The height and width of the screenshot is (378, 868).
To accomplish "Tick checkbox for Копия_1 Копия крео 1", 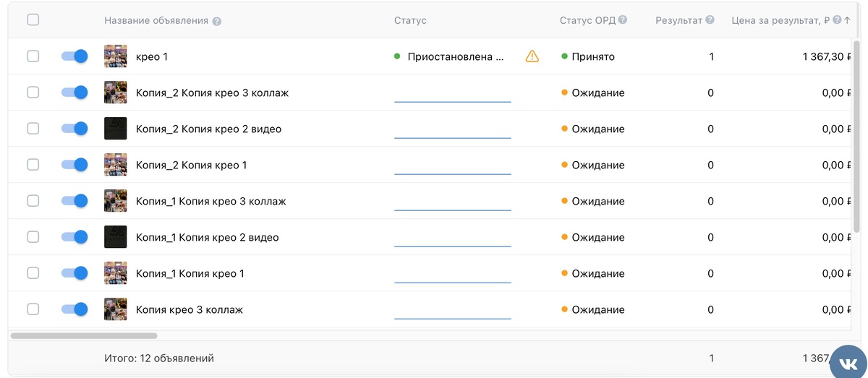I will [33, 273].
